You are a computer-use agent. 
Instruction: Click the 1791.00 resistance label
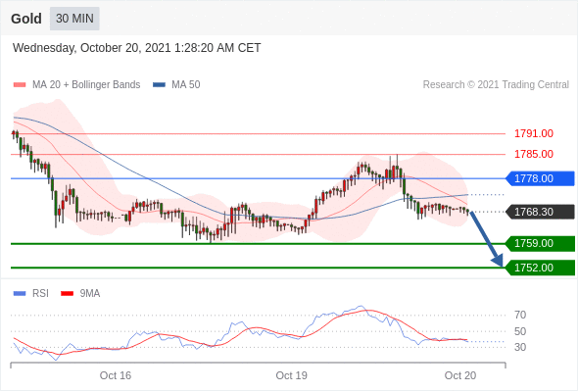(534, 133)
